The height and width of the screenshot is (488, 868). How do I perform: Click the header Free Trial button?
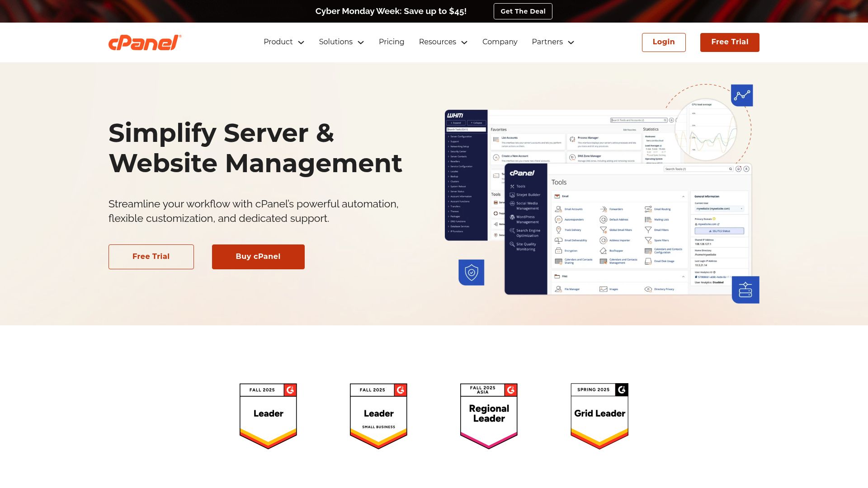(x=730, y=42)
